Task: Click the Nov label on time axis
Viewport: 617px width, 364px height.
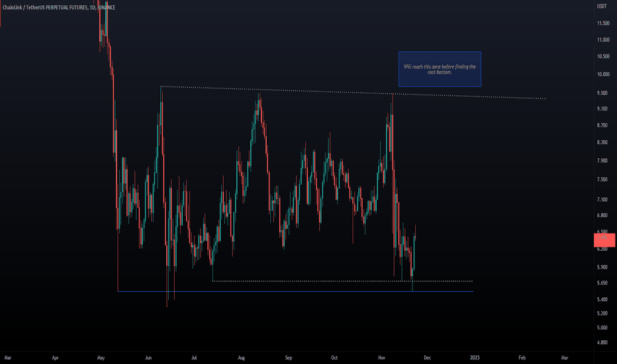Action: [381, 357]
